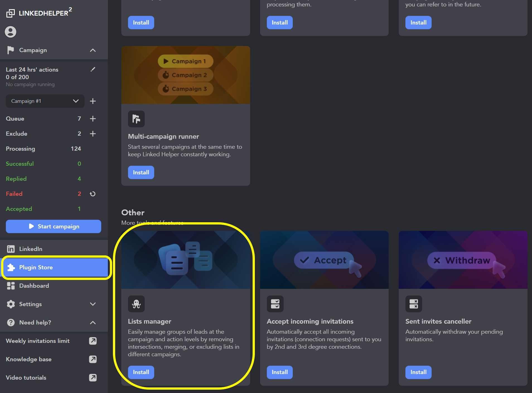Image resolution: width=532 pixels, height=393 pixels.
Task: Open Video tutorials link
Action: click(26, 378)
